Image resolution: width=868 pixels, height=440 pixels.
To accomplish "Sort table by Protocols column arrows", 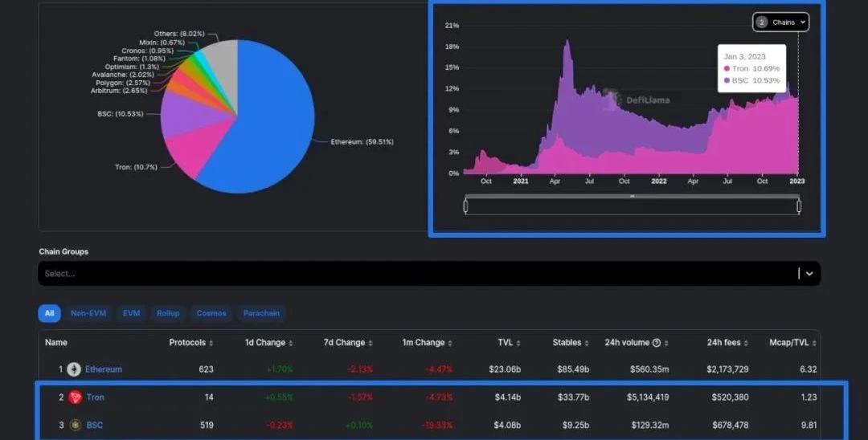I will [211, 343].
